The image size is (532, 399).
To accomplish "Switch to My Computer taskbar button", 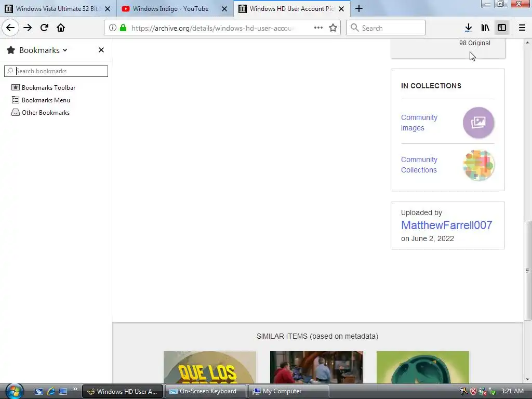I will coord(289,391).
